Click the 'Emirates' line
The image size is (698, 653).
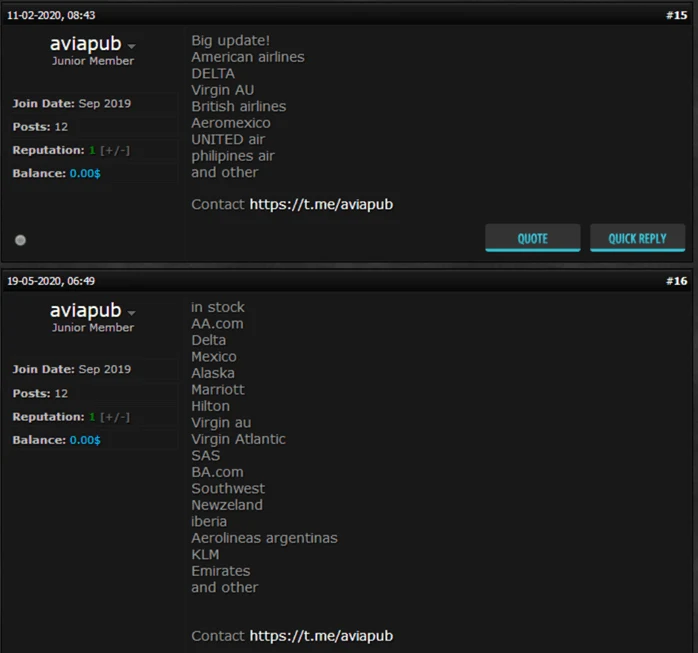pyautogui.click(x=221, y=571)
